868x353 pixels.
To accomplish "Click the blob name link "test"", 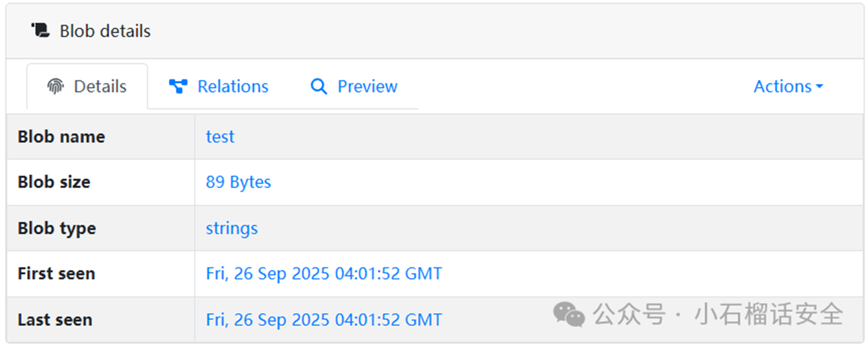I will tap(220, 137).
